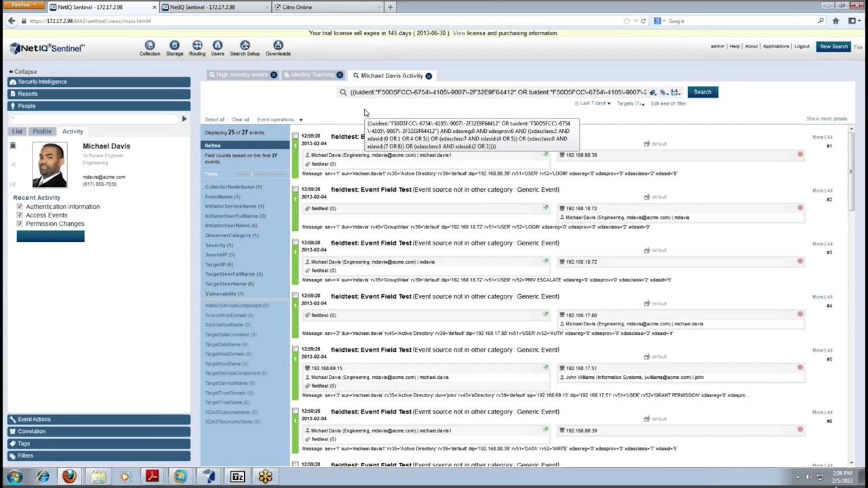This screenshot has width=868, height=488.
Task: Open the Search Setup toolbar icon
Action: [x=245, y=48]
